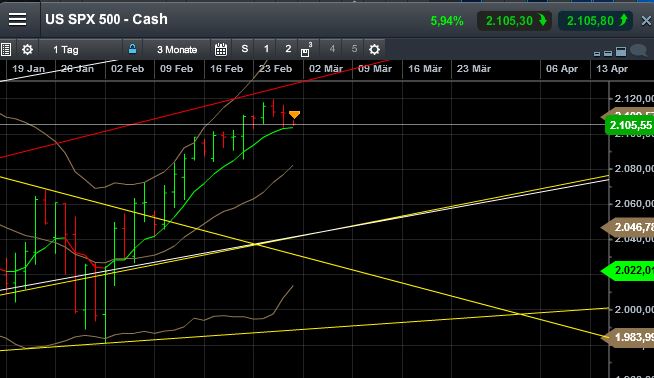Click the 2.060,00 price axis label

click(634, 204)
